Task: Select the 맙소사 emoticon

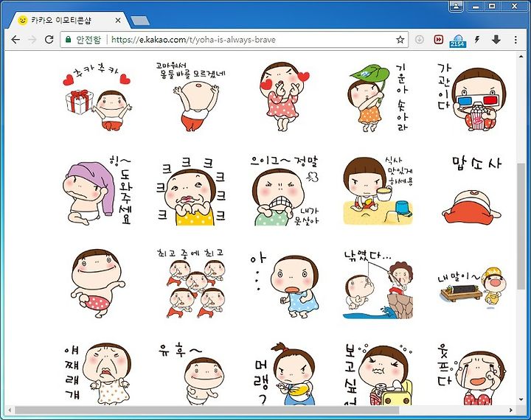Action: (472, 189)
